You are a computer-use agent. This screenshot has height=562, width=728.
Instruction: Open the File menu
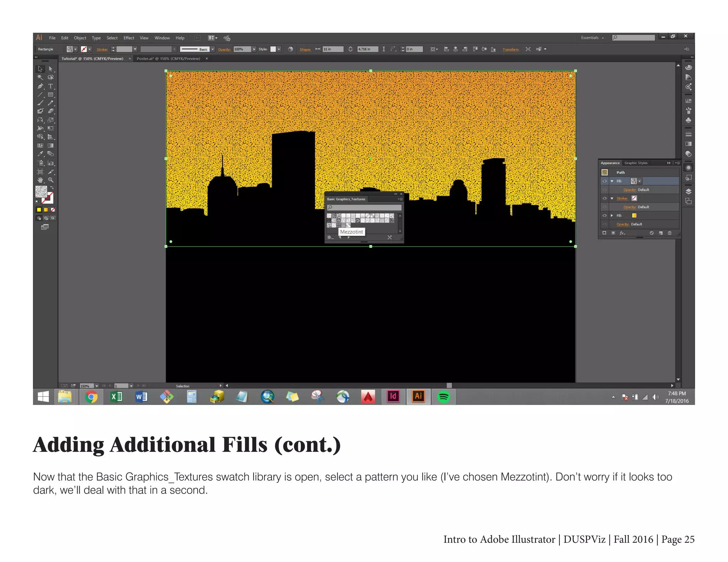tap(52, 38)
